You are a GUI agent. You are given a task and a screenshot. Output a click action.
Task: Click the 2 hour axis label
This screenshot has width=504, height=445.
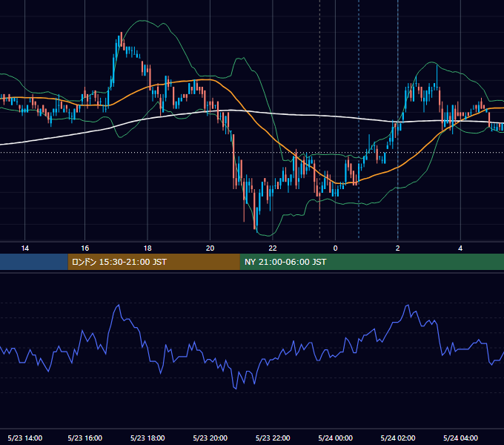point(397,248)
